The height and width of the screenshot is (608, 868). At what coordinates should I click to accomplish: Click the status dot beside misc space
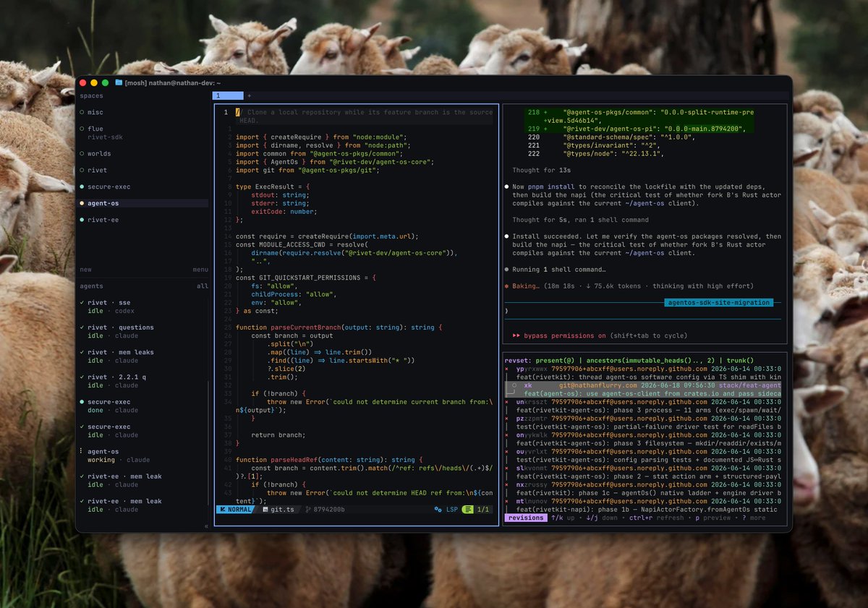coord(82,113)
